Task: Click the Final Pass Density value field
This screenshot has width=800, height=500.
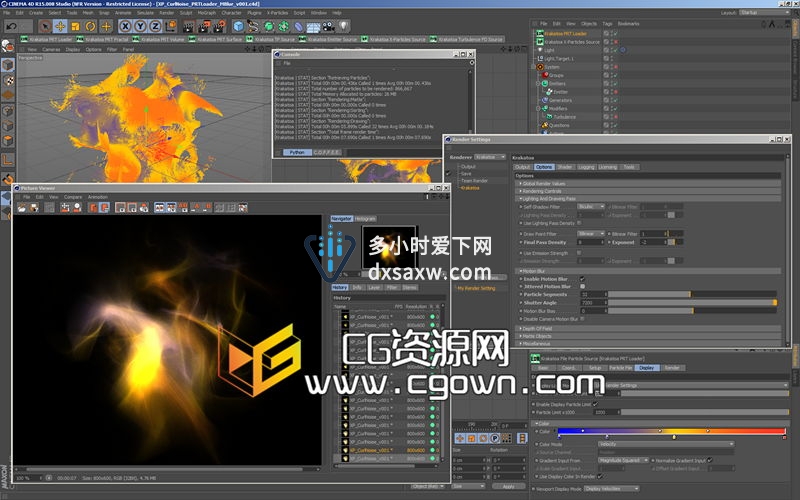Action: (x=590, y=242)
